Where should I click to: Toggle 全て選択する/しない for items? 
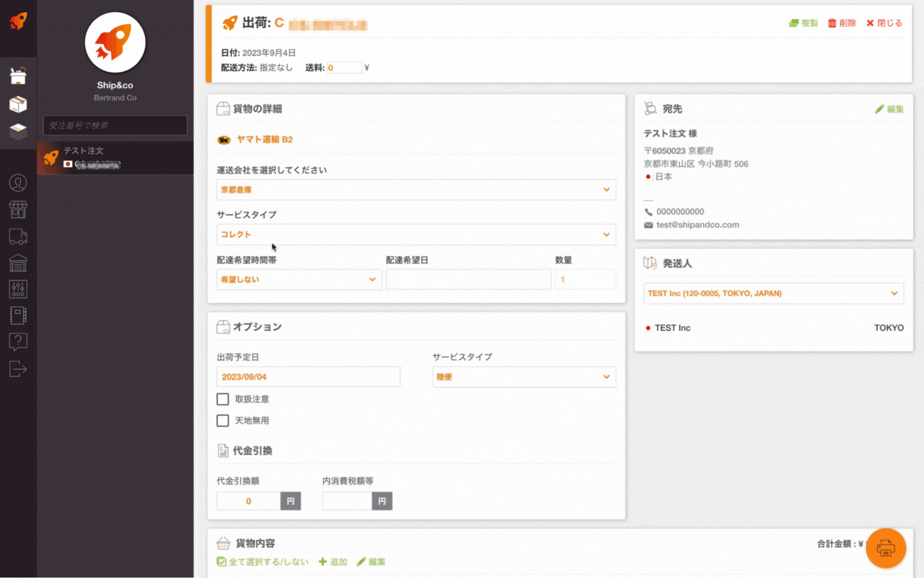coord(262,561)
